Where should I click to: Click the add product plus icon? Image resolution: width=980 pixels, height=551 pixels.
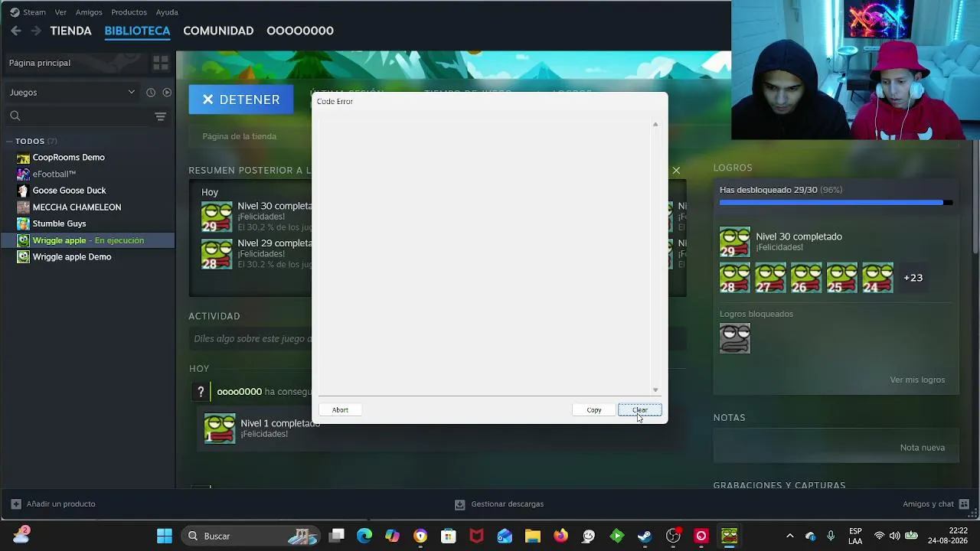click(x=16, y=504)
